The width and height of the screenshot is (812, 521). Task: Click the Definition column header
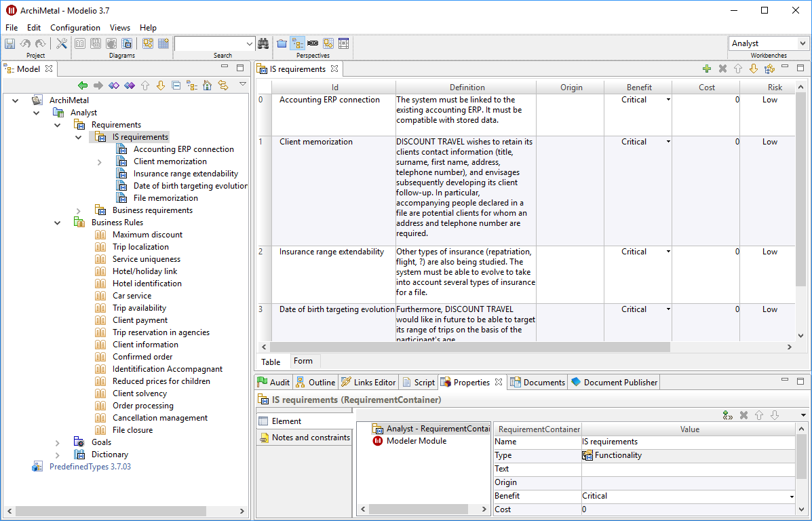coord(467,88)
